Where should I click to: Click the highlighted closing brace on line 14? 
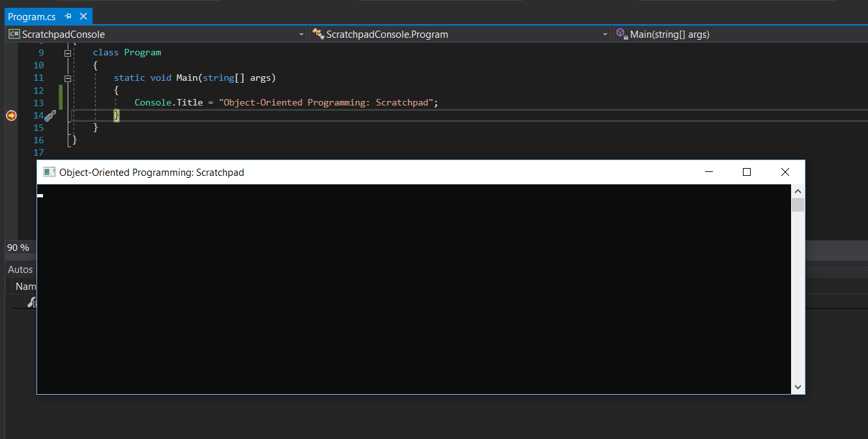click(x=117, y=115)
